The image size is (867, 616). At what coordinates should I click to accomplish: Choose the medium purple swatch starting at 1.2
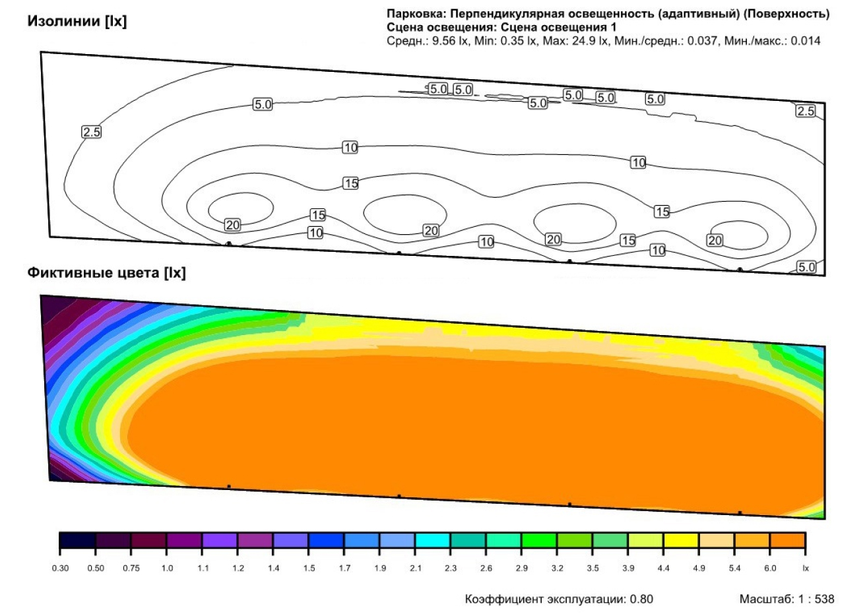coord(255,541)
